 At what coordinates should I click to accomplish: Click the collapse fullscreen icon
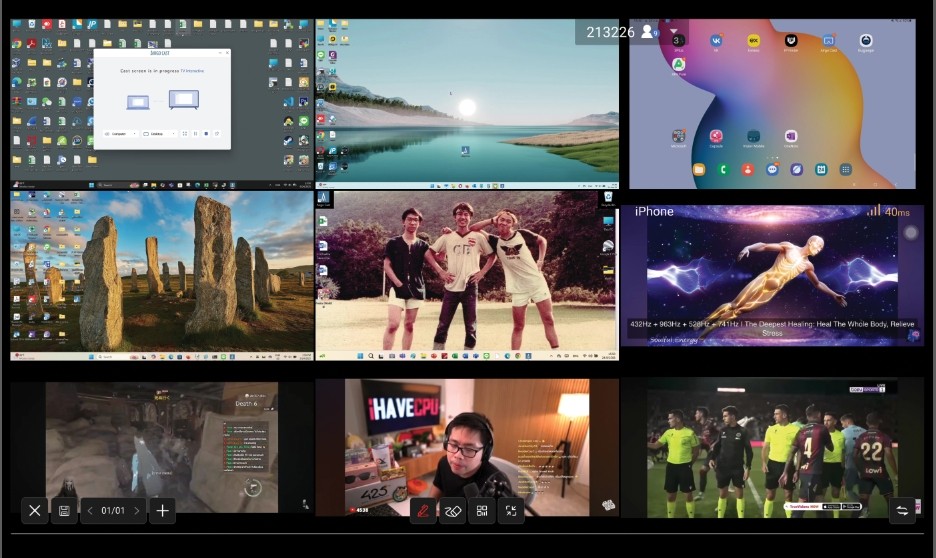[511, 511]
